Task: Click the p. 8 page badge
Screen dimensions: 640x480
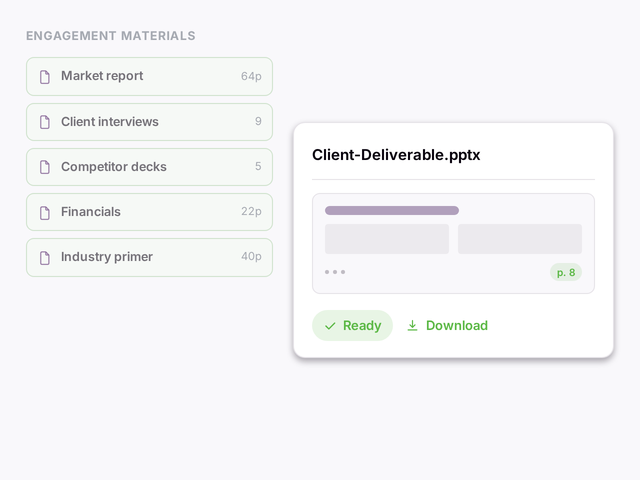Action: 566,272
